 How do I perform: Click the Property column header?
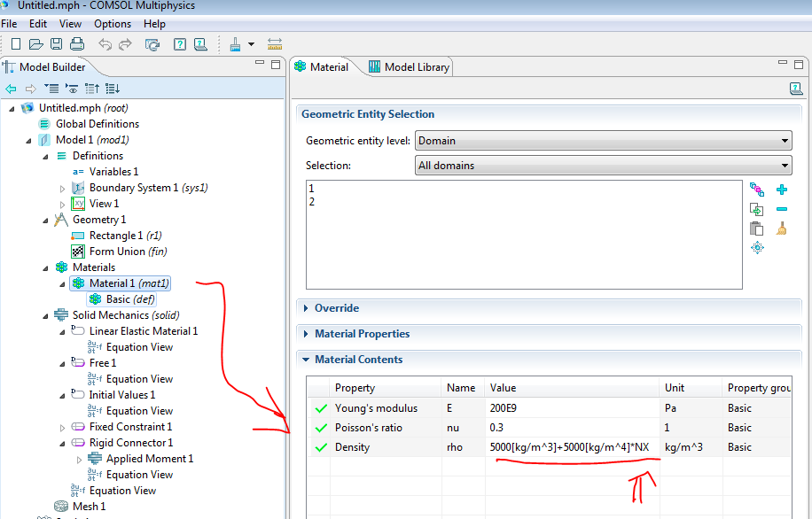(x=386, y=388)
